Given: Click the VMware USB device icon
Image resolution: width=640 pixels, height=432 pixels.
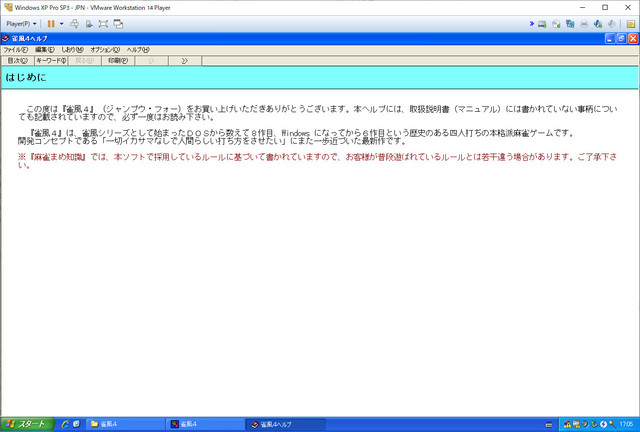Looking at the screenshot, I should coord(611,24).
